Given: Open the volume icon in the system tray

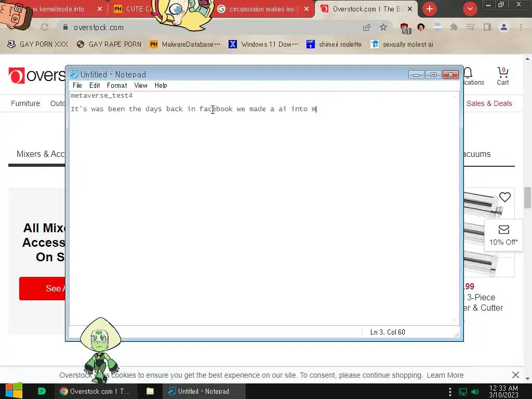Looking at the screenshot, I should click(475, 392).
